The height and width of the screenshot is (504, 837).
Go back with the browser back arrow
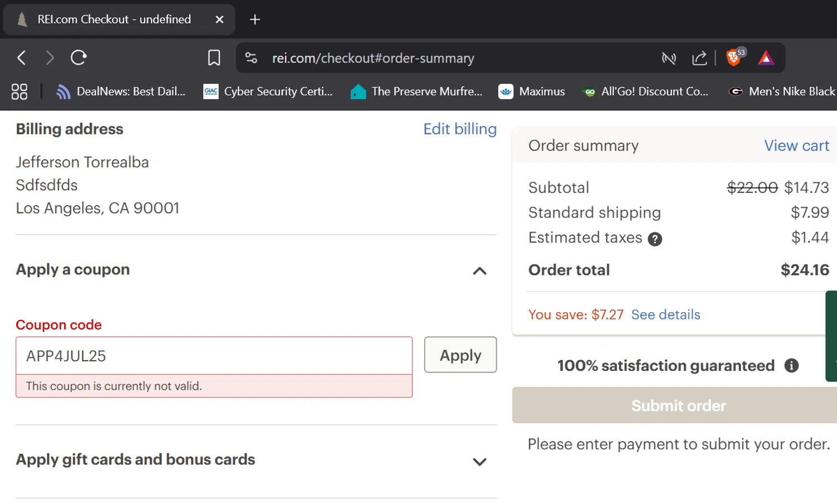tap(22, 57)
